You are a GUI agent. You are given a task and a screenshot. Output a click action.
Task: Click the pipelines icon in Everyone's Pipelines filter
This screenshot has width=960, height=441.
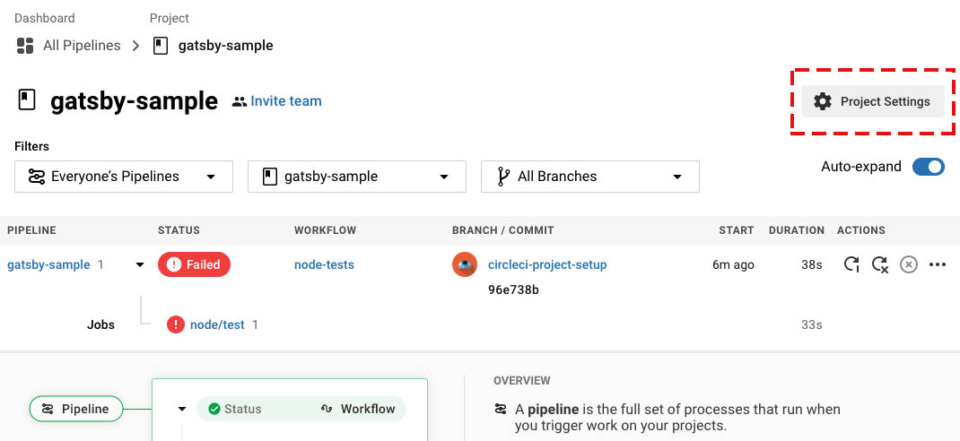(37, 176)
